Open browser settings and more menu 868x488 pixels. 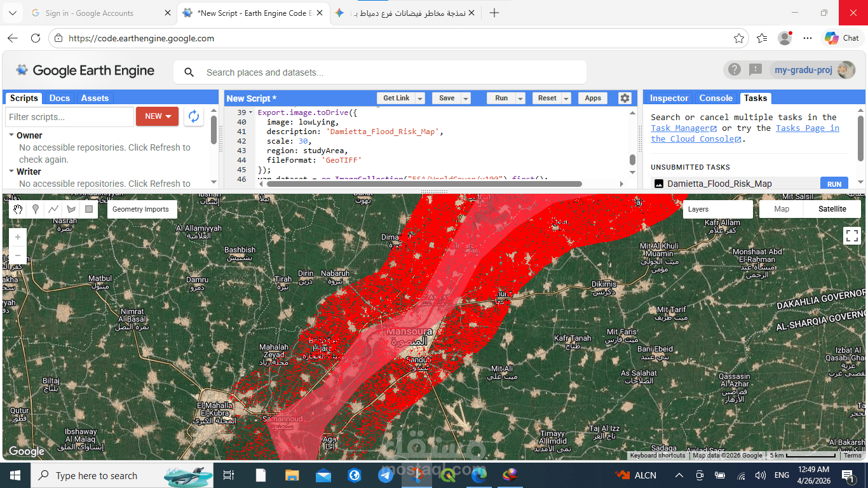point(808,38)
